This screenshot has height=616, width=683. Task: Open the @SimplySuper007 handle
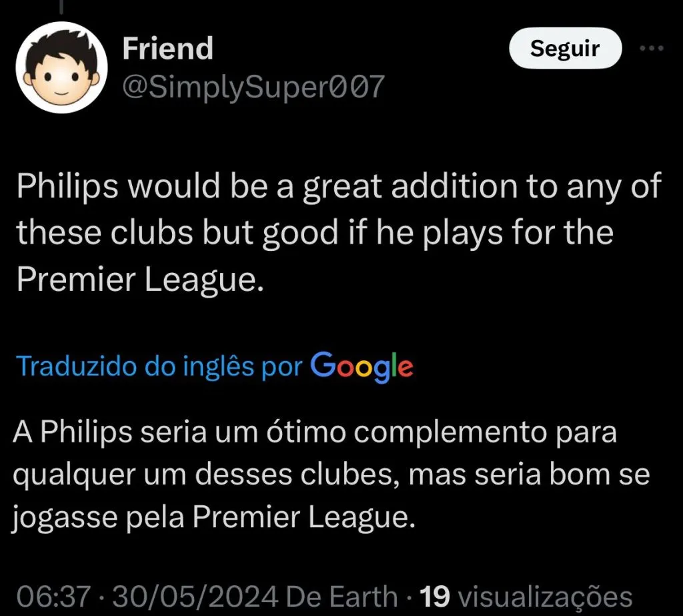(x=253, y=86)
